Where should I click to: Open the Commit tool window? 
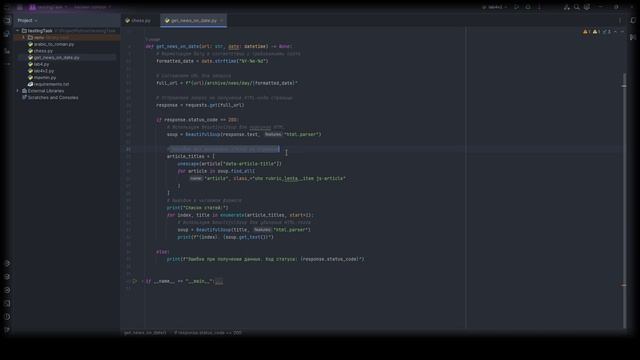click(7, 34)
